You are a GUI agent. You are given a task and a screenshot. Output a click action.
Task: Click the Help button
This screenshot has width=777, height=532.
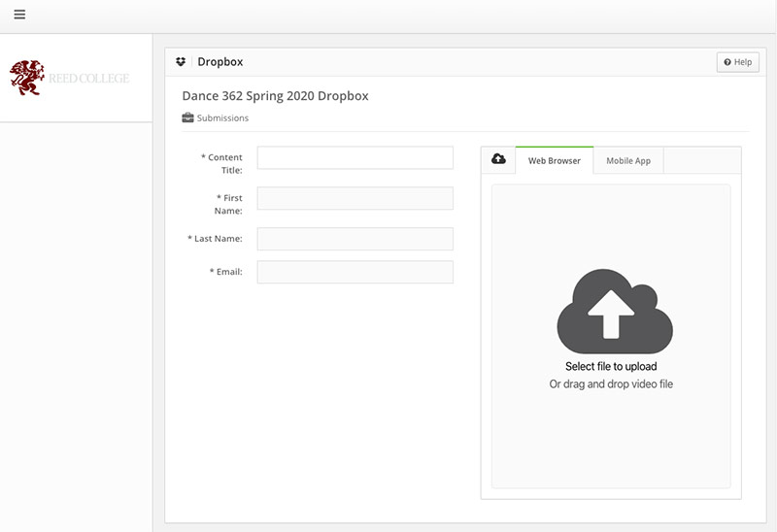click(x=738, y=62)
